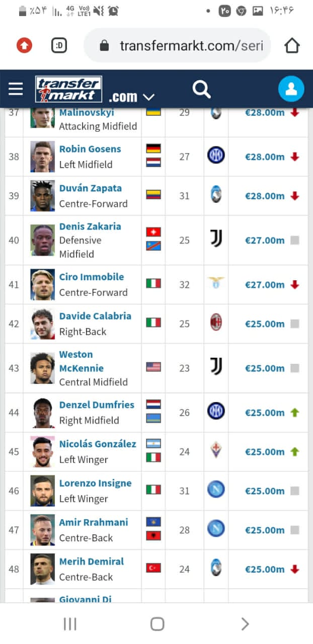The height and width of the screenshot is (644, 313).
Task: Open the Transfermarkt hamburger menu
Action: point(16,90)
